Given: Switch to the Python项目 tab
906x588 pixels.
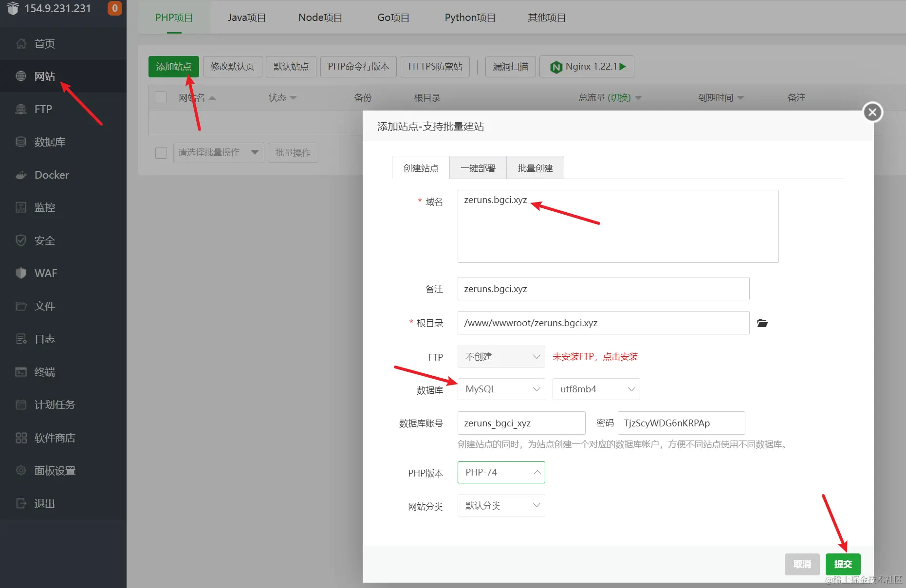Looking at the screenshot, I should coord(470,18).
